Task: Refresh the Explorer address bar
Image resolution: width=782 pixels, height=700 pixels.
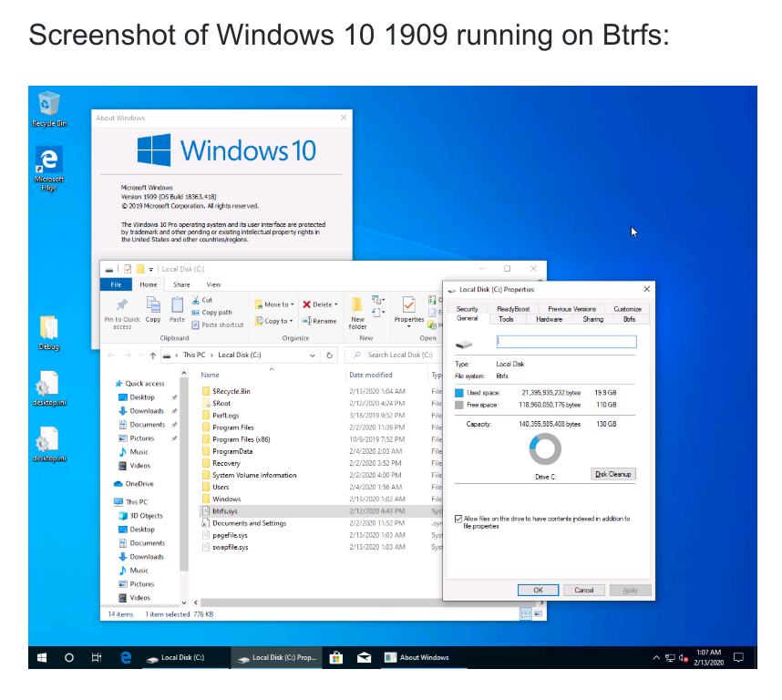Action: [329, 355]
